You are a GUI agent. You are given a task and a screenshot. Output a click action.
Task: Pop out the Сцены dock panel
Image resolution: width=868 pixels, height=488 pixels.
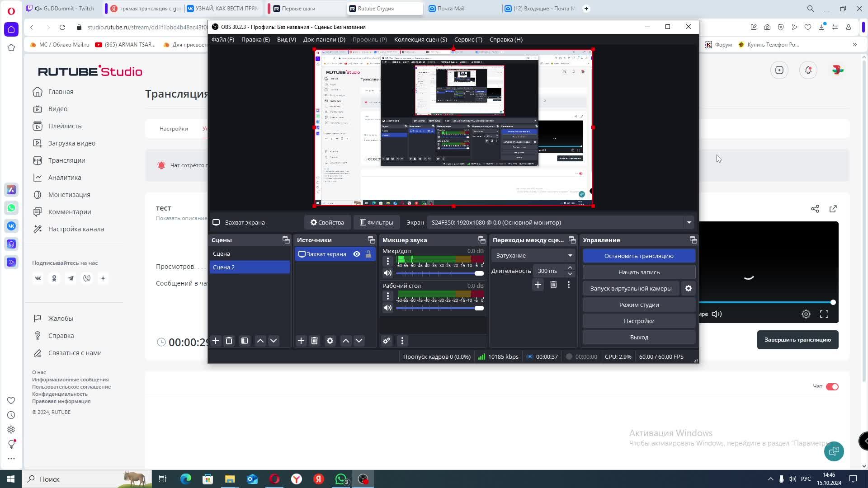(x=286, y=240)
